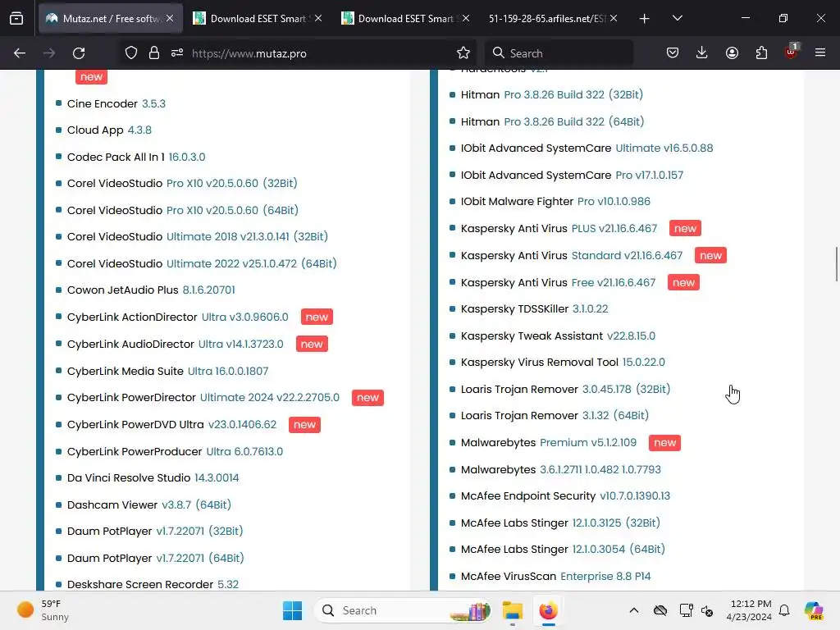Open the tracking protection shield icon

pyautogui.click(x=131, y=53)
